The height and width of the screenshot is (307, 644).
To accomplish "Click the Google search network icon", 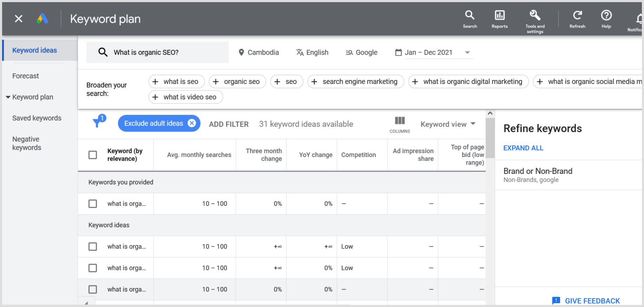I will [349, 52].
